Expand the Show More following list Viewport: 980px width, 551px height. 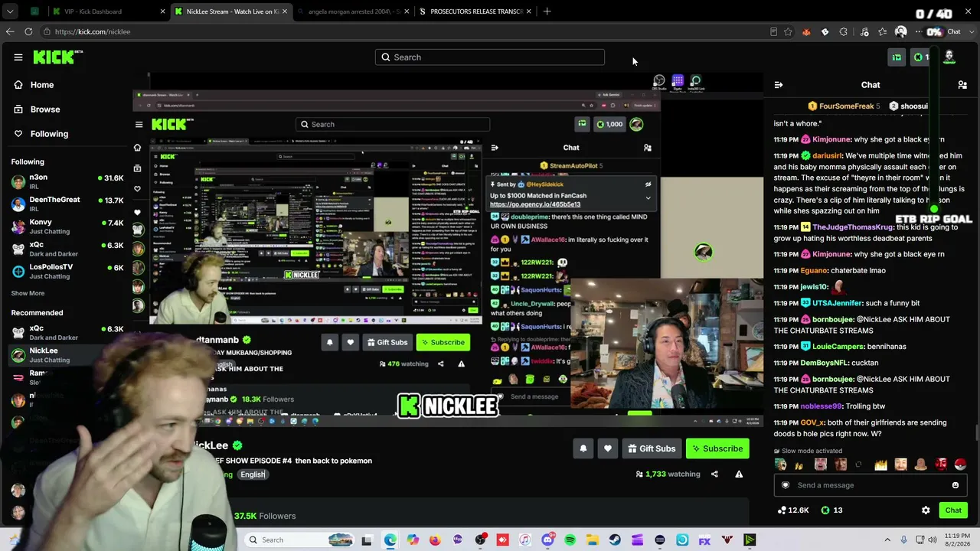pos(28,293)
